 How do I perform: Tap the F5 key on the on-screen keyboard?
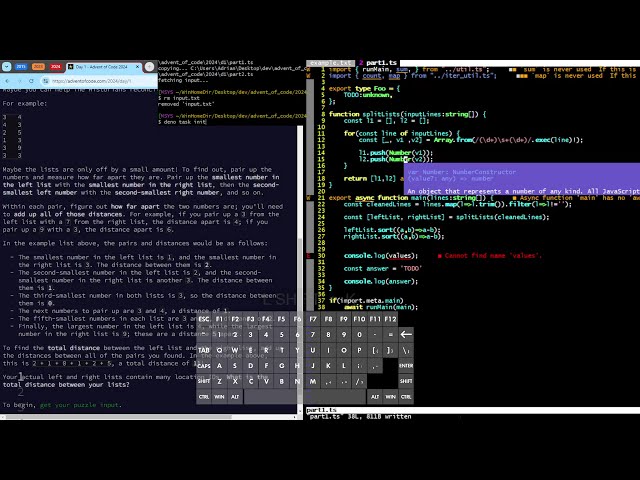point(281,319)
